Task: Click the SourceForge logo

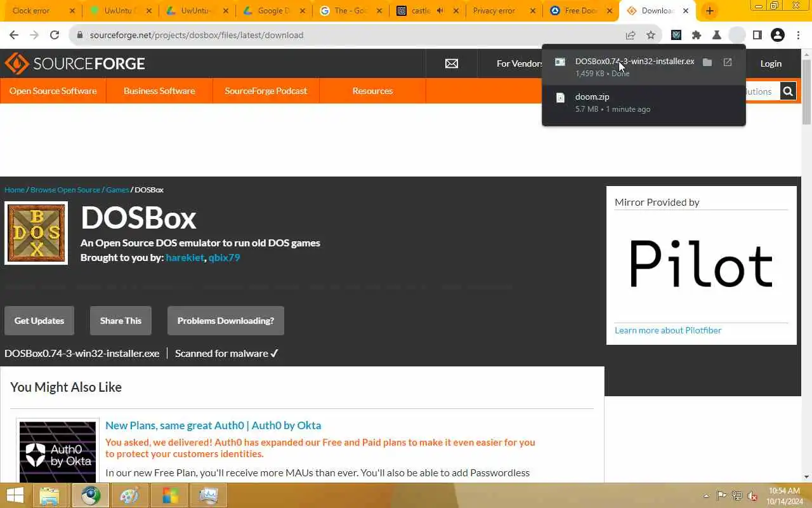Action: (x=75, y=63)
